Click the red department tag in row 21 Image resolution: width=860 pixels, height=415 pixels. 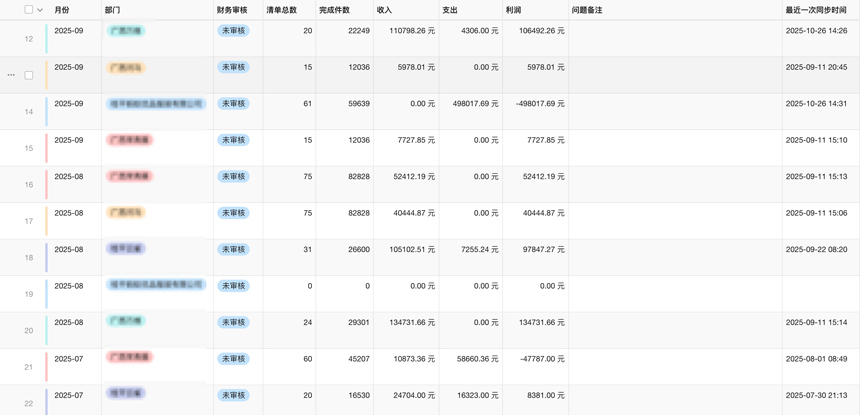click(x=129, y=358)
